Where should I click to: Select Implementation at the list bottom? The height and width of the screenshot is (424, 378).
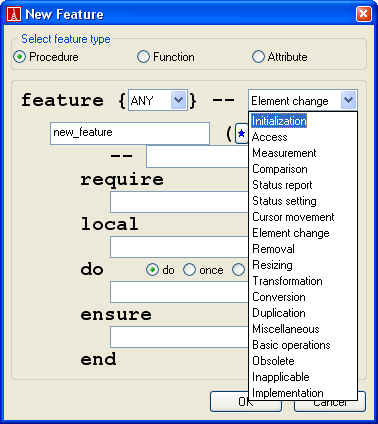click(303, 393)
